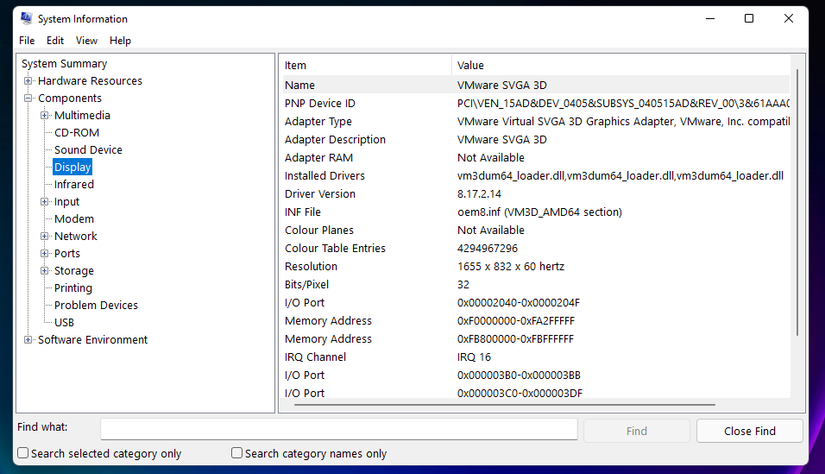Collapse the Components node
Viewport: 825px width, 474px height.
[28, 98]
